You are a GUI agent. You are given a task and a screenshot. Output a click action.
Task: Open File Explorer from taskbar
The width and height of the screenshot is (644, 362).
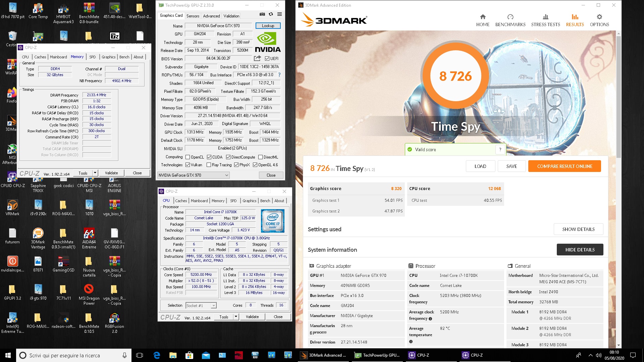[173, 355]
